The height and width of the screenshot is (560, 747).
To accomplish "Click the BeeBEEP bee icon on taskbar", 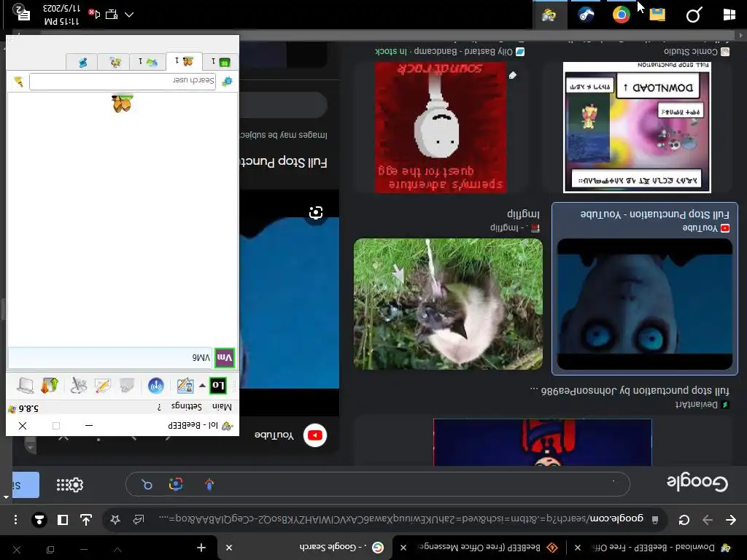I will click(x=549, y=15).
